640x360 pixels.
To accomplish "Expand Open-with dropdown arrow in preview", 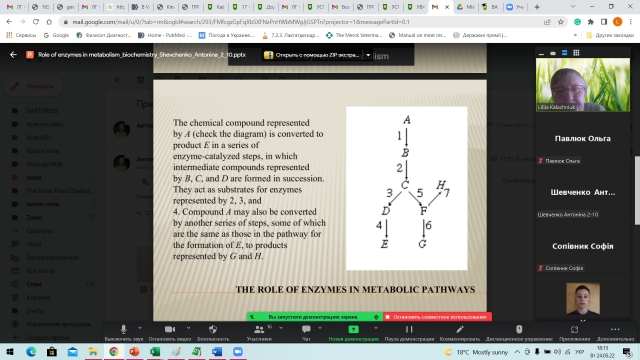I will click(x=368, y=55).
